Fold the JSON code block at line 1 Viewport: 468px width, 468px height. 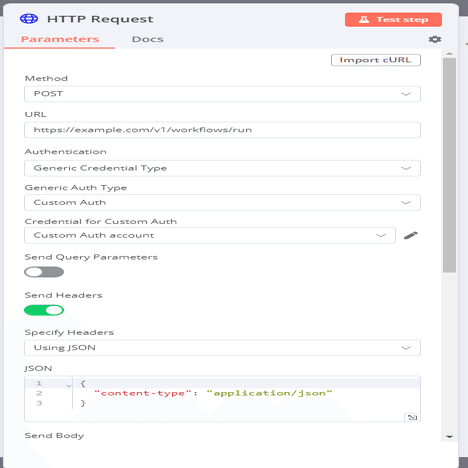pyautogui.click(x=68, y=386)
